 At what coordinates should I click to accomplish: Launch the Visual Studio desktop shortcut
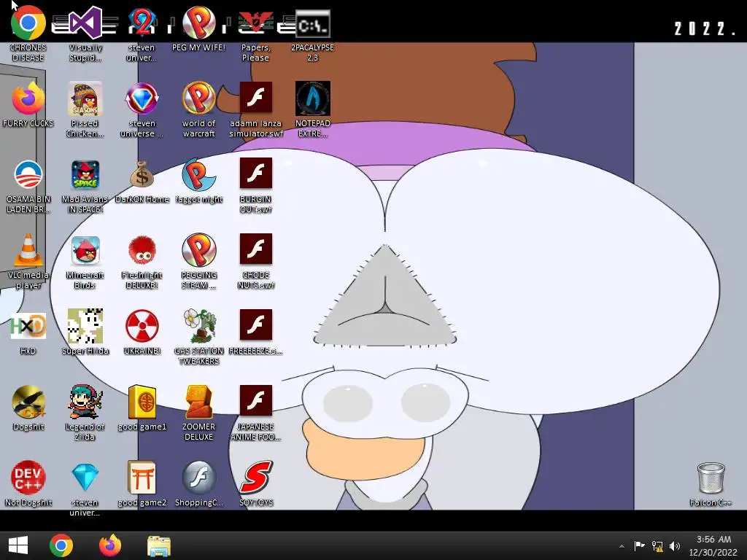(85, 23)
